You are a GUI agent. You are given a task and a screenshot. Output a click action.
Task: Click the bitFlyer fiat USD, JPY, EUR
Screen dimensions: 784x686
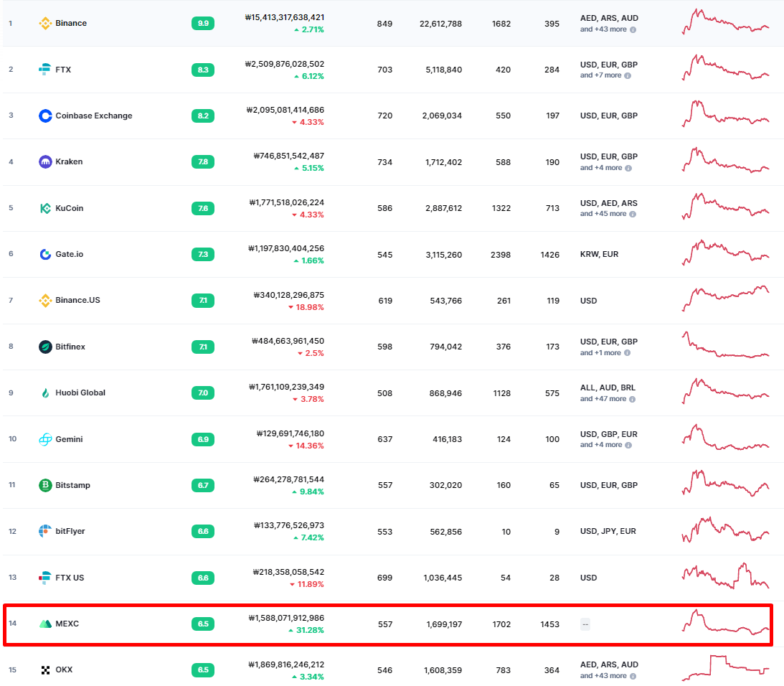608,531
